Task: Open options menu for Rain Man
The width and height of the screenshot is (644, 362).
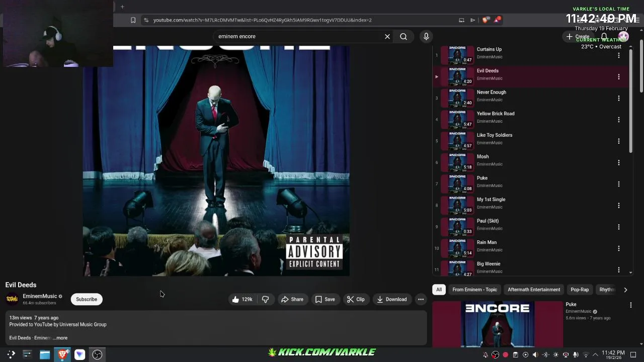Action: (619, 248)
